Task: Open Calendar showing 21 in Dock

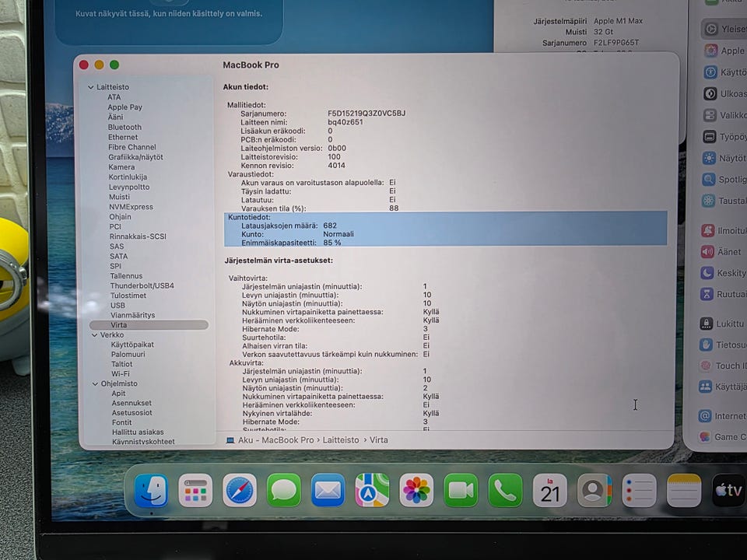Action: (x=550, y=491)
